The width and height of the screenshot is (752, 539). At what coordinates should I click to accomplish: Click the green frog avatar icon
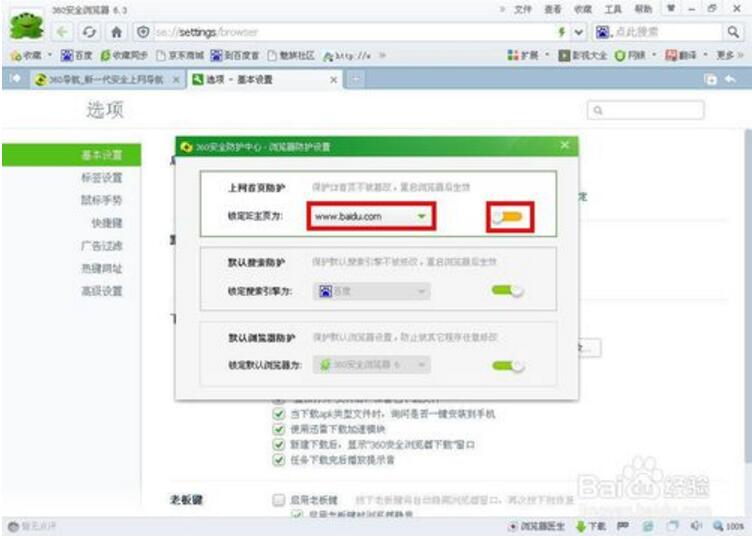pyautogui.click(x=26, y=26)
